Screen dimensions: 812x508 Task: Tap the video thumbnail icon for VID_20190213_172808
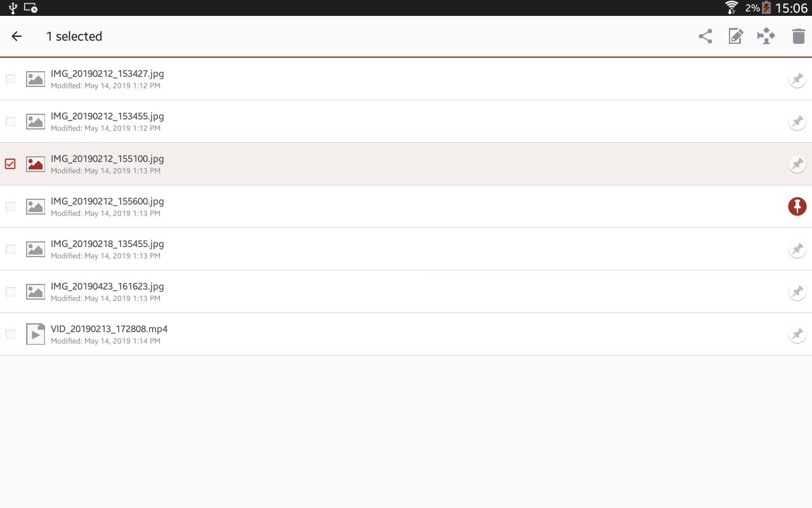(x=36, y=334)
